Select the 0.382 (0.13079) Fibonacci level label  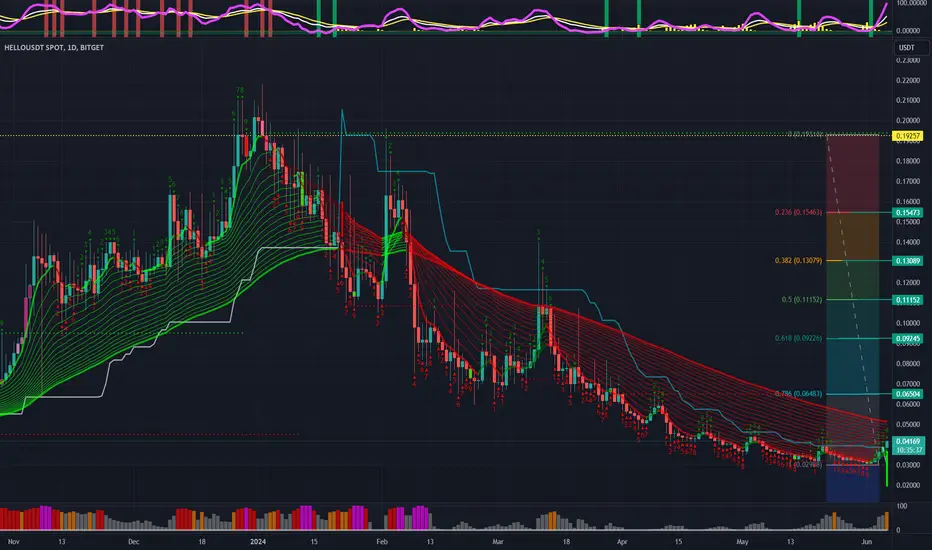tap(798, 260)
